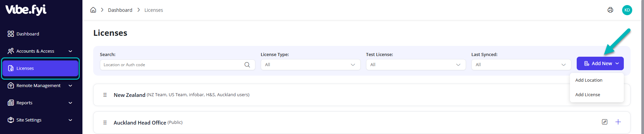This screenshot has height=134, width=644.
Task: Click the Licenses page heading
Action: click(x=110, y=33)
